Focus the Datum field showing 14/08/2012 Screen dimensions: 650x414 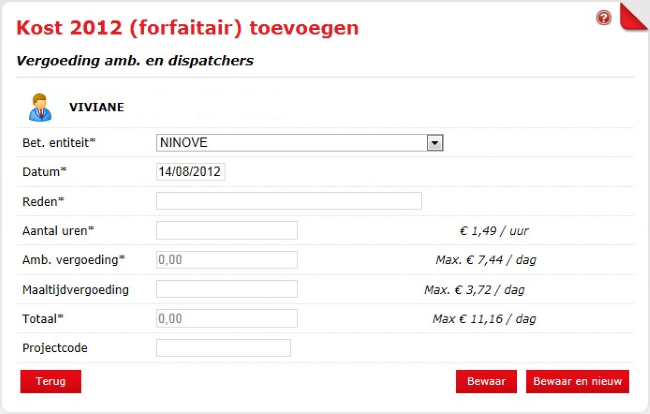coord(191,172)
